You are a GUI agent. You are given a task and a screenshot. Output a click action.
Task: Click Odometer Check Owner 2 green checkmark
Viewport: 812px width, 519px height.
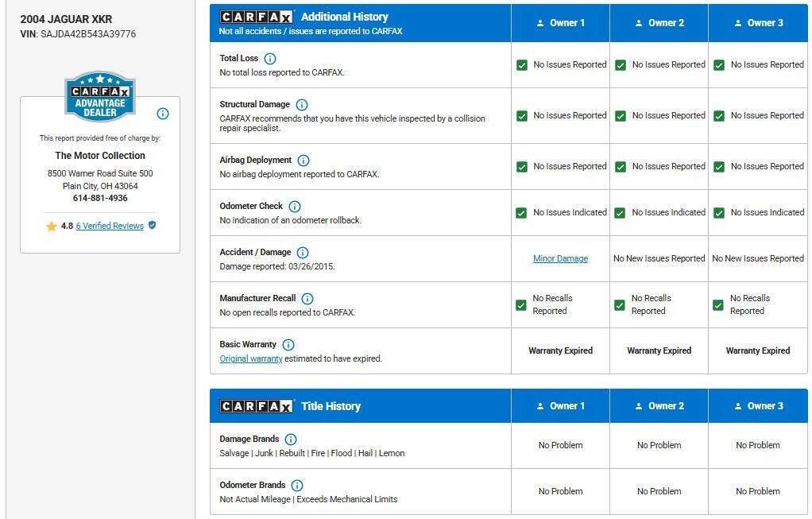click(x=620, y=213)
